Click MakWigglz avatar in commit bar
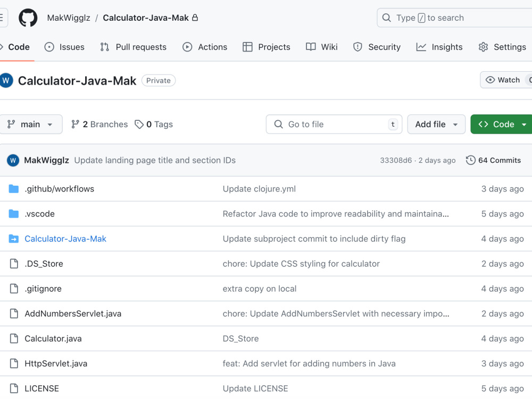 [x=13, y=160]
